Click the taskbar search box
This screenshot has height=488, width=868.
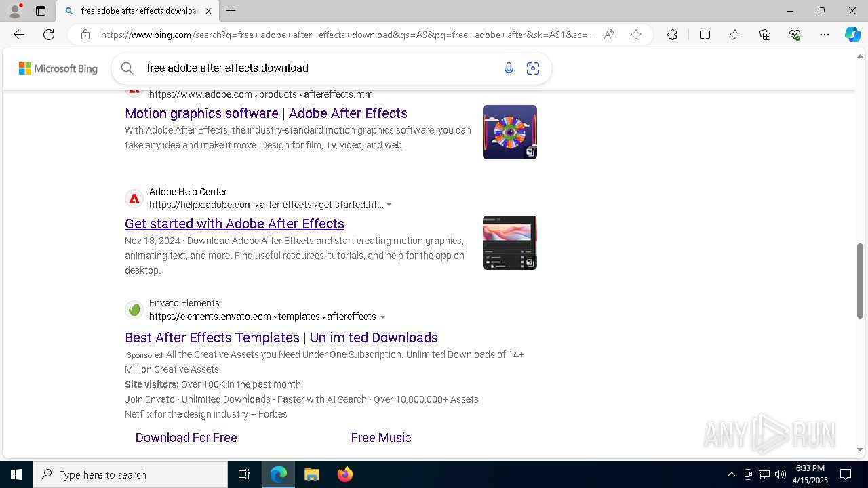click(130, 474)
